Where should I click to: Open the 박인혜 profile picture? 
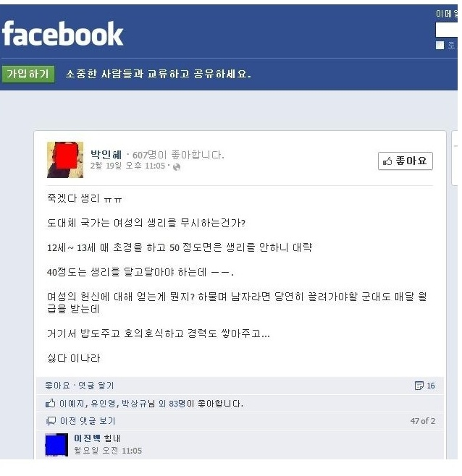pos(65,160)
